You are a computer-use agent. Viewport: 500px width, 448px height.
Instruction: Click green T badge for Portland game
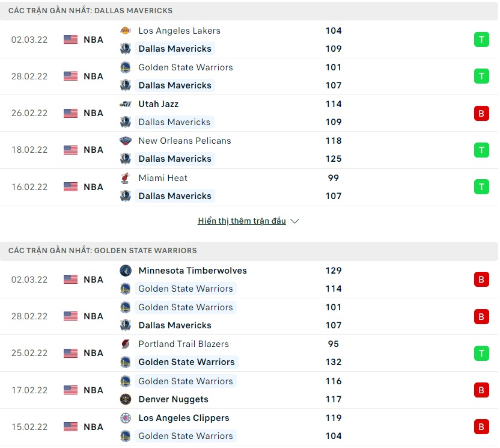481,353
